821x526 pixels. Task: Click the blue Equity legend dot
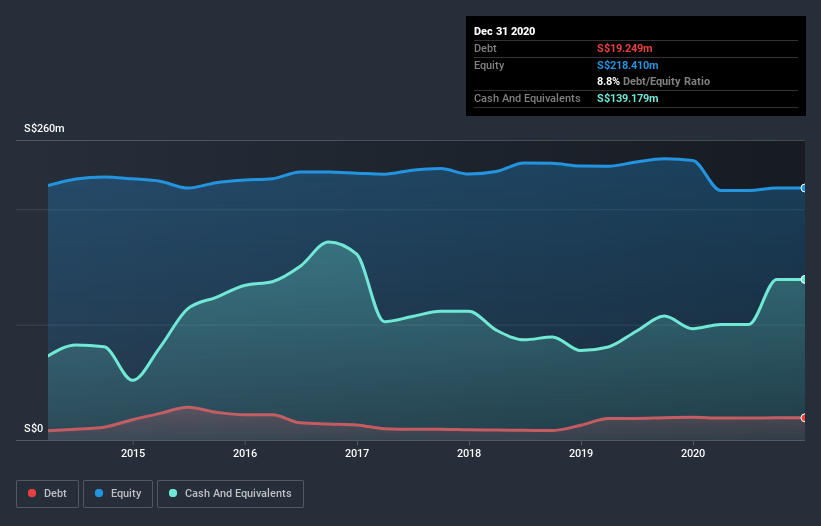(x=99, y=493)
